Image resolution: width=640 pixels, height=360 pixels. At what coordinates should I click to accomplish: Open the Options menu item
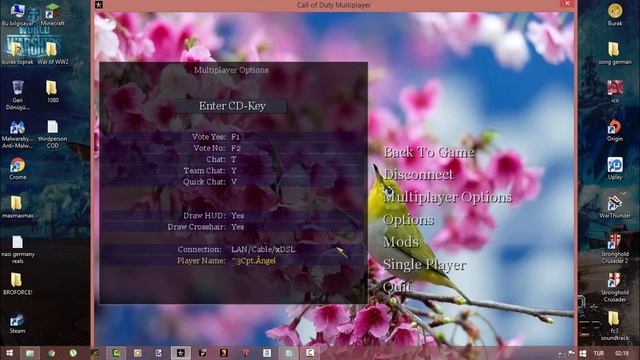coord(408,220)
